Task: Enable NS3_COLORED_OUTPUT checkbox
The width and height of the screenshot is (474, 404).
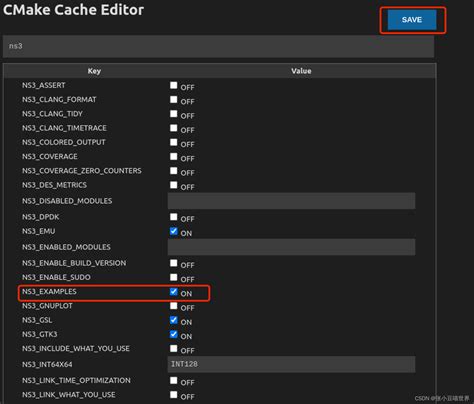Action: [173, 142]
